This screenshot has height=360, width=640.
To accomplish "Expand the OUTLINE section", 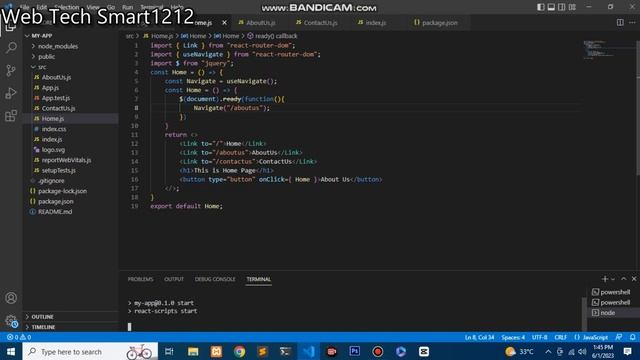I will [x=70, y=317].
